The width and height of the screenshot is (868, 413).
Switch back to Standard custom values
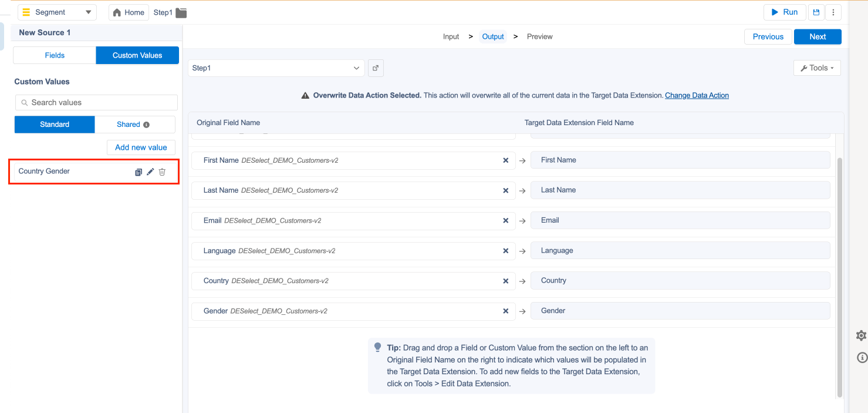54,124
